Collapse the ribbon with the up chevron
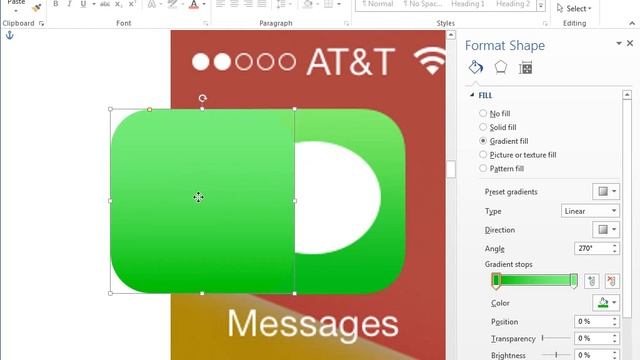640x360 pixels. pyautogui.click(x=632, y=24)
